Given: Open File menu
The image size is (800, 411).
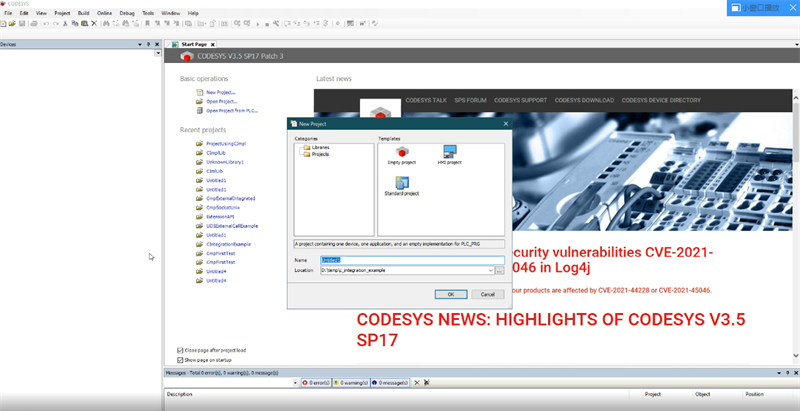Looking at the screenshot, I should coord(8,13).
